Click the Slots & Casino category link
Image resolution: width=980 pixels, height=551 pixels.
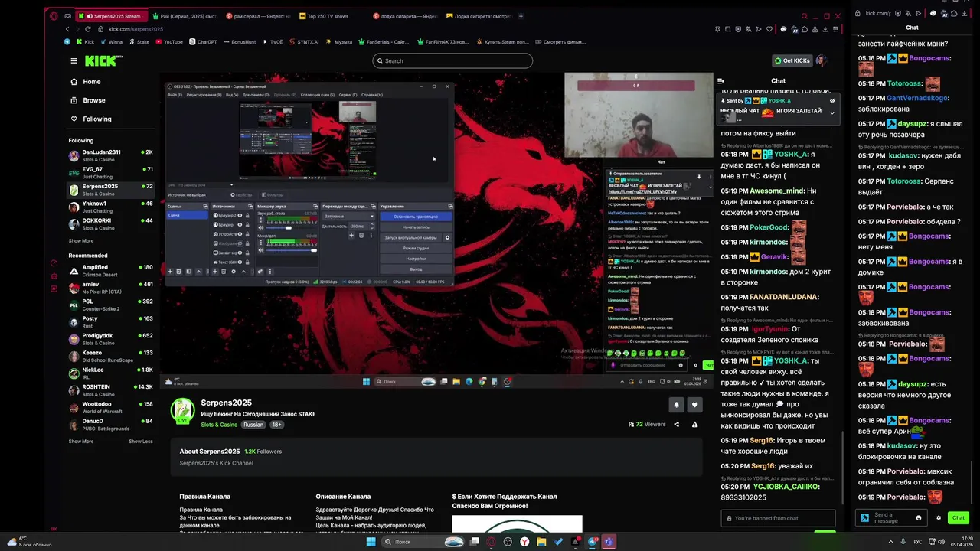point(219,425)
